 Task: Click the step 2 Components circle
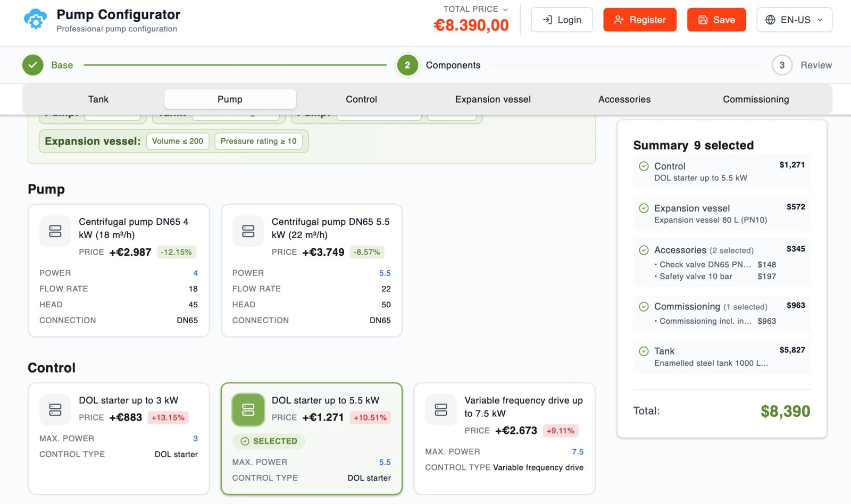(407, 65)
